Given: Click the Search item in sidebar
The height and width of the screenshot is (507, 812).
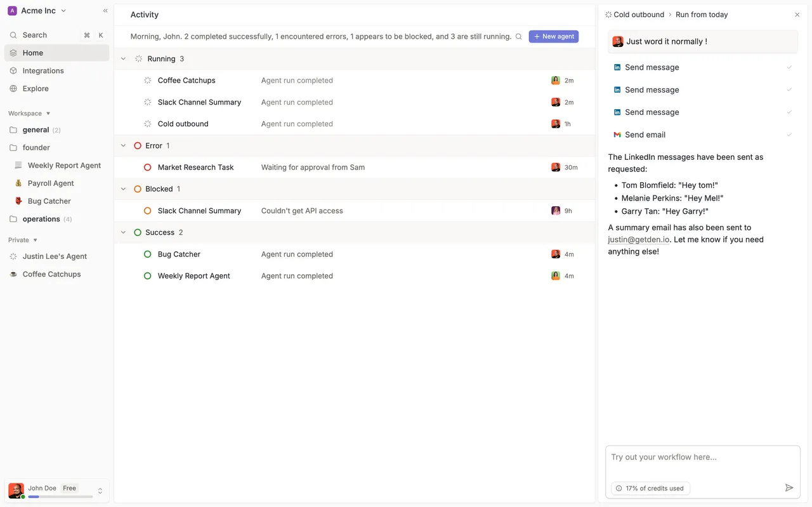Looking at the screenshot, I should pos(56,35).
